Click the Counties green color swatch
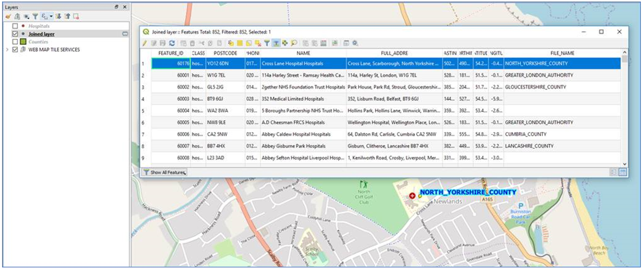Viewport: 644px width, 269px height. point(23,42)
